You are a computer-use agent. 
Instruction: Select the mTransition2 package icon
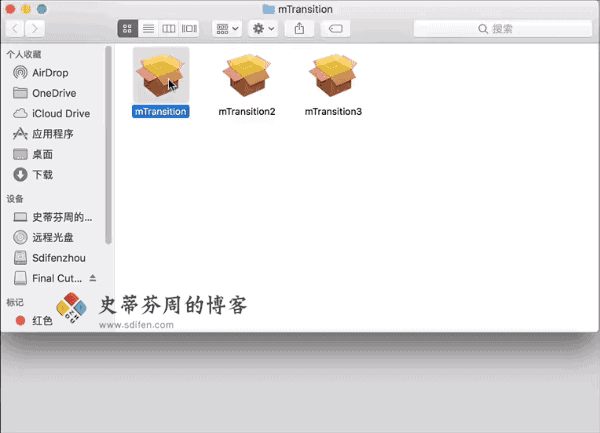pos(247,75)
